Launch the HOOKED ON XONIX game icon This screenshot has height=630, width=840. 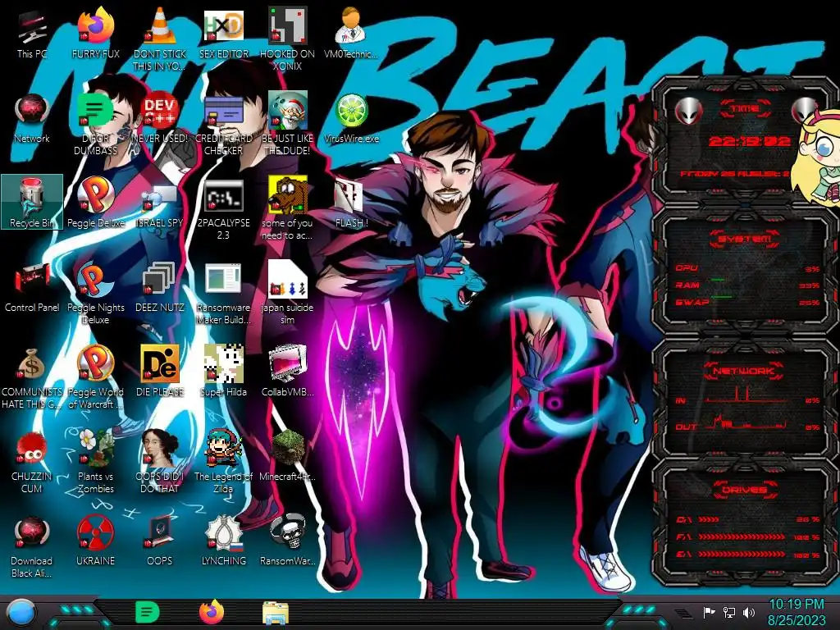coord(287,39)
